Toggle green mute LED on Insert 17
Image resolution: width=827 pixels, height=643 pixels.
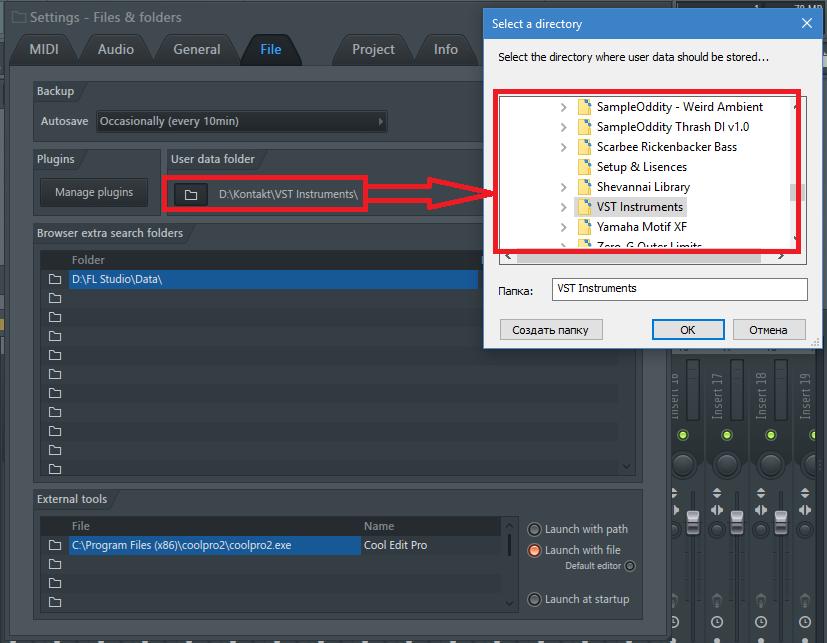727,435
